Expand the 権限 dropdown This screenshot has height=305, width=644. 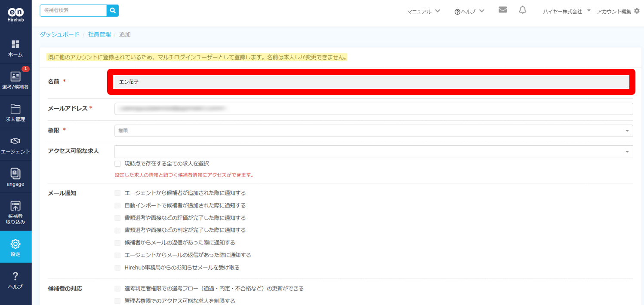click(373, 131)
